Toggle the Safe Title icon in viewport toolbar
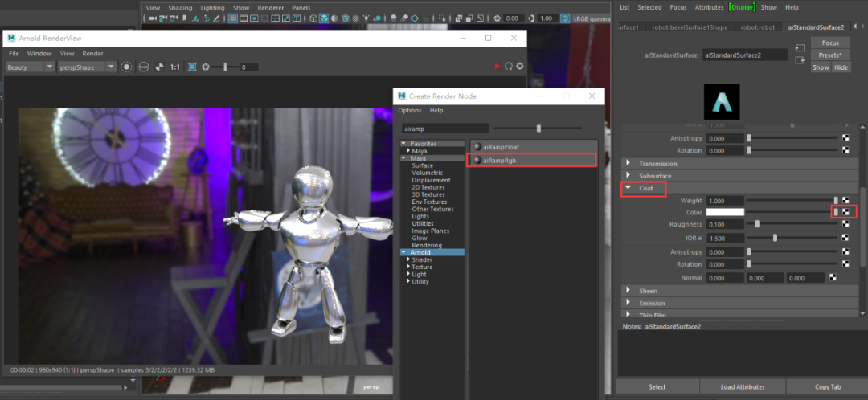868x400 pixels. point(296,18)
